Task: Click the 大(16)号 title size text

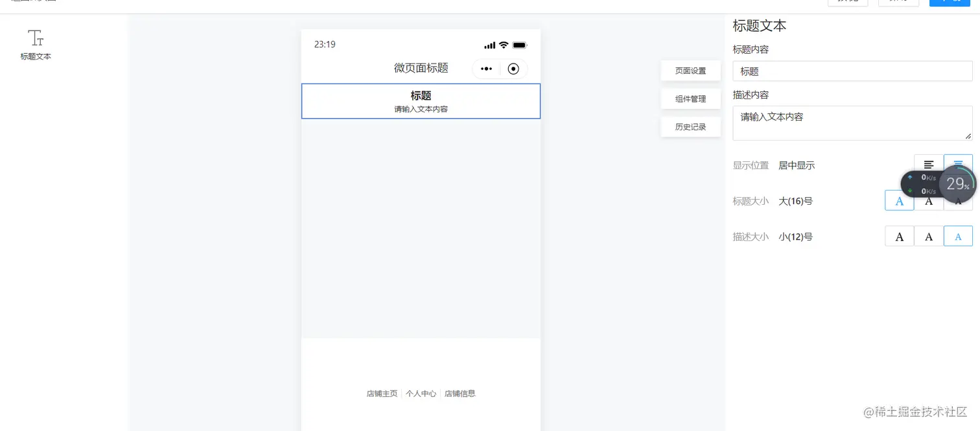Action: (795, 201)
